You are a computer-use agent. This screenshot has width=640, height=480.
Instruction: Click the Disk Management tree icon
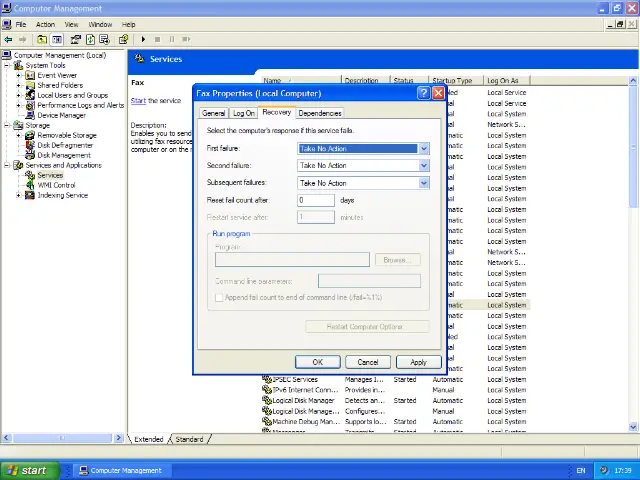click(x=30, y=155)
